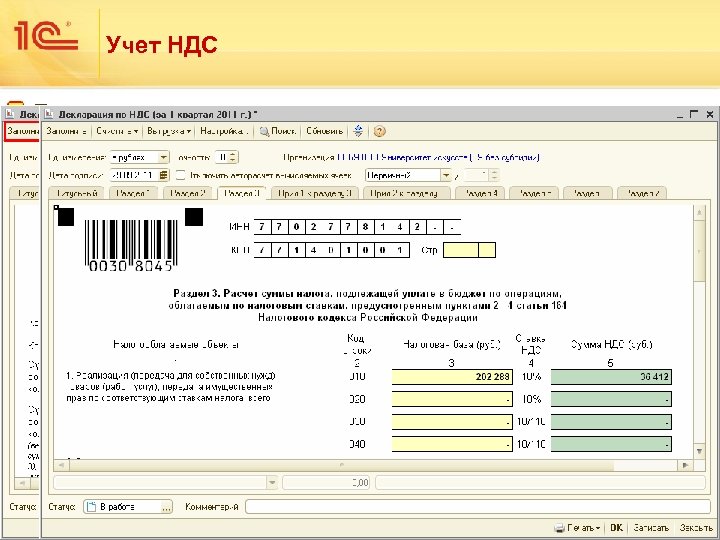Select the Раздел 3 tab
Screen dimensions: 720x540
[x=242, y=193]
